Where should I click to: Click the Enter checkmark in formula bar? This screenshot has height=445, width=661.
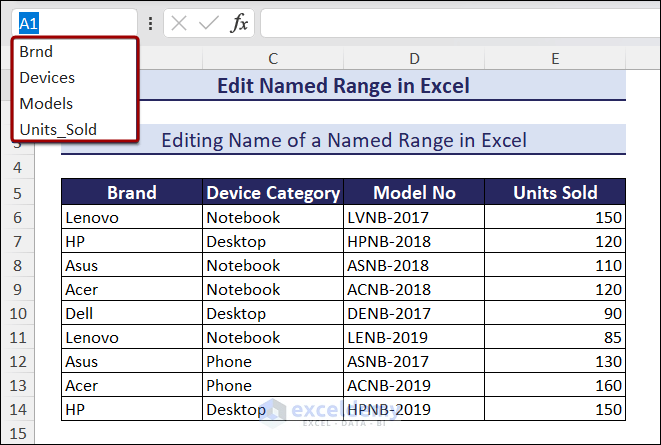(x=208, y=23)
